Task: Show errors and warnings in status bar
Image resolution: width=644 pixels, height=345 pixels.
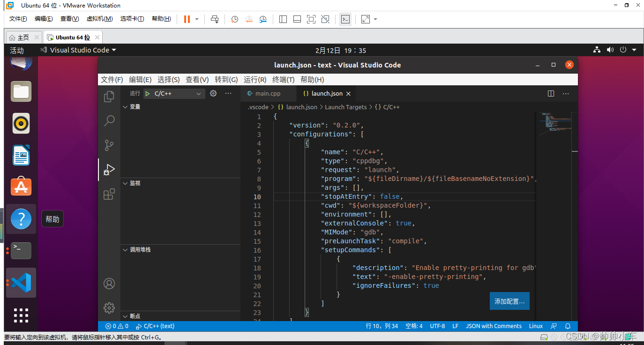Action: tap(117, 326)
